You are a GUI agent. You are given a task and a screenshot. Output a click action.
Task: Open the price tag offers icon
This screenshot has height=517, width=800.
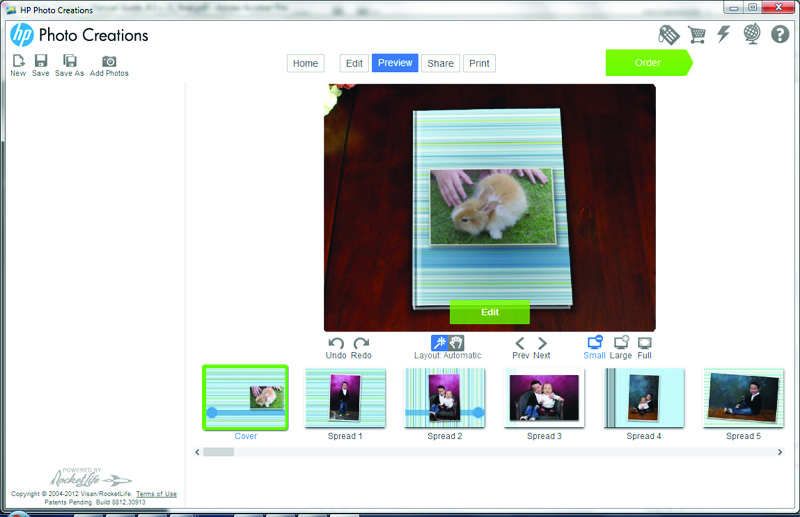tap(668, 35)
